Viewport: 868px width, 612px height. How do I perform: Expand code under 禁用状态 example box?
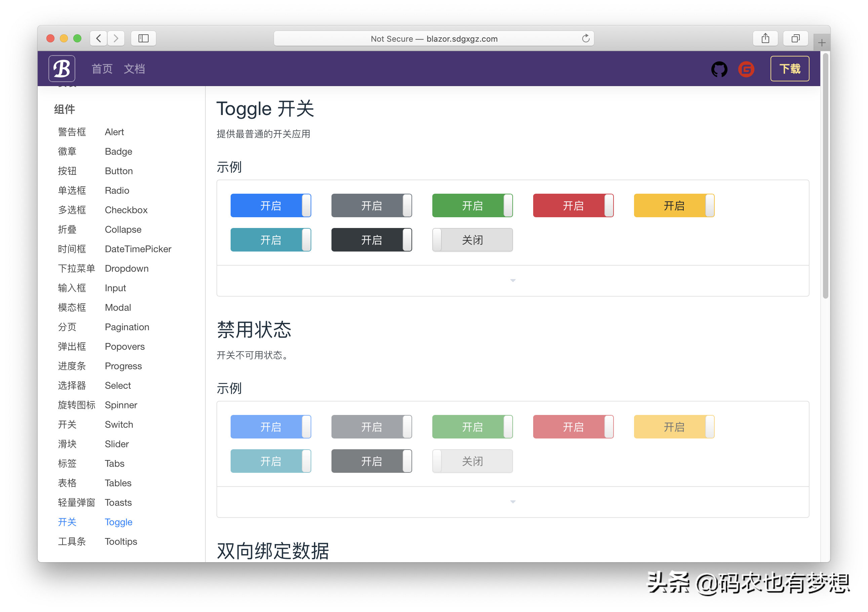click(513, 502)
